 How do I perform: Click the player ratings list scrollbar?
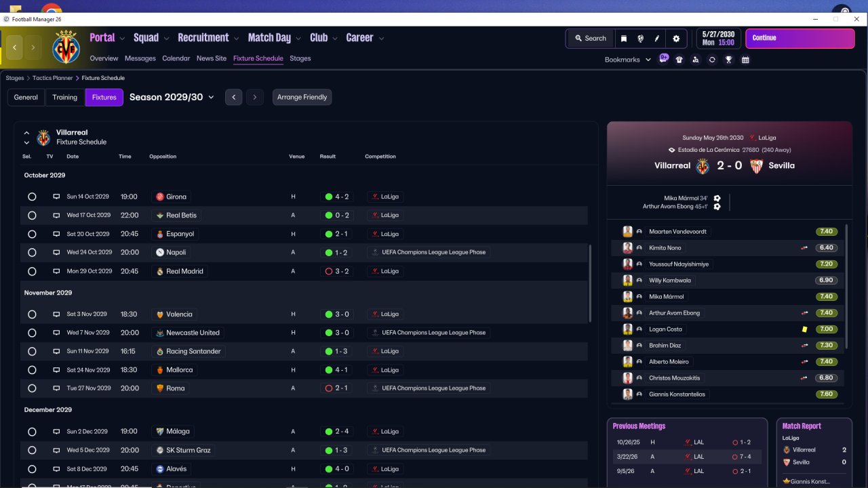tap(846, 287)
